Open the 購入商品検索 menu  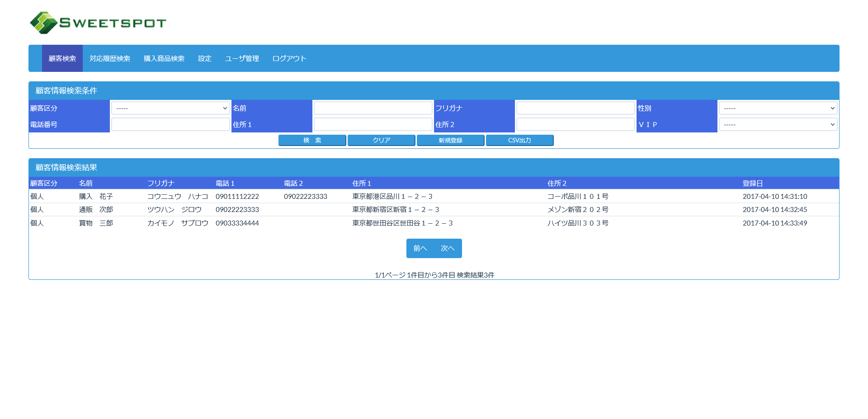164,58
